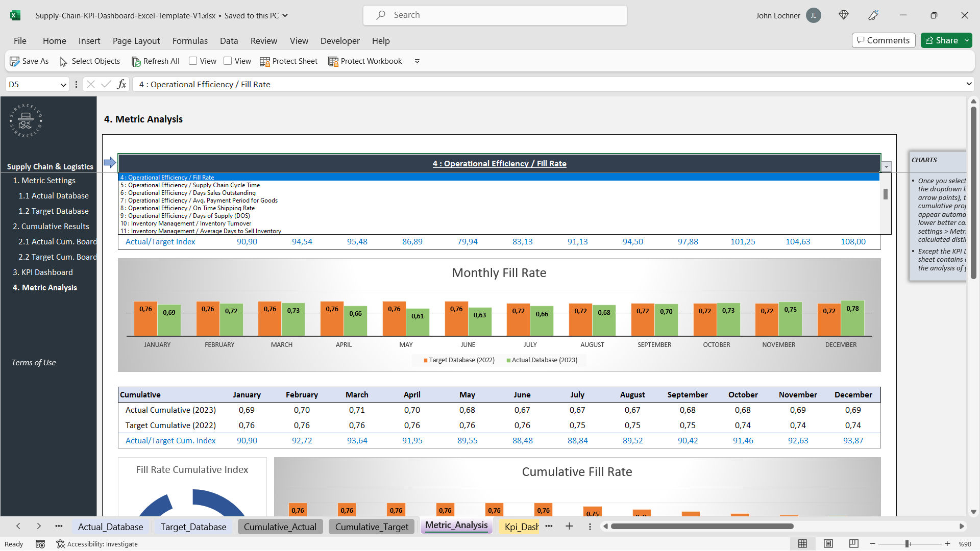Activate the Select Objects cursor tool
The image size is (980, 551).
pos(63,61)
